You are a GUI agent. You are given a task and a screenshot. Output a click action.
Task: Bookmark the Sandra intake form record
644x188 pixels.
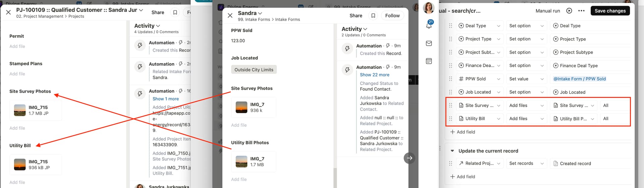(x=373, y=15)
